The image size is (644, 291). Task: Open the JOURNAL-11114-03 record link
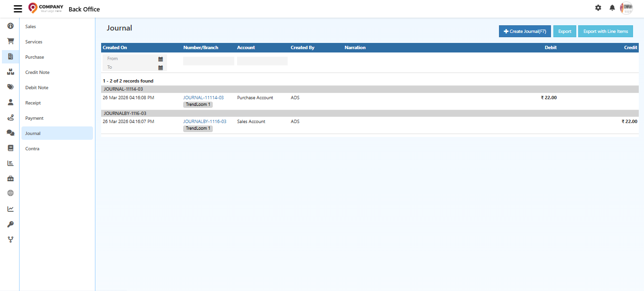click(x=203, y=97)
